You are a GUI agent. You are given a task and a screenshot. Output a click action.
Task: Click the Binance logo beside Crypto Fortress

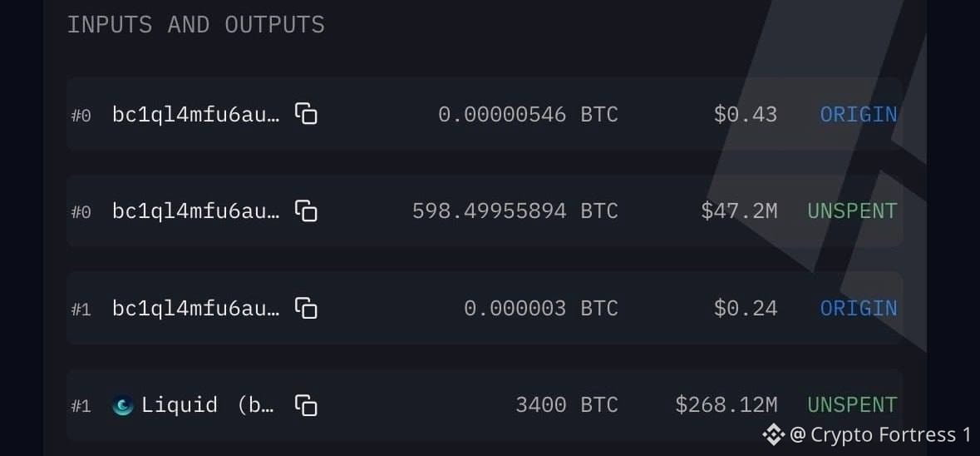[773, 434]
